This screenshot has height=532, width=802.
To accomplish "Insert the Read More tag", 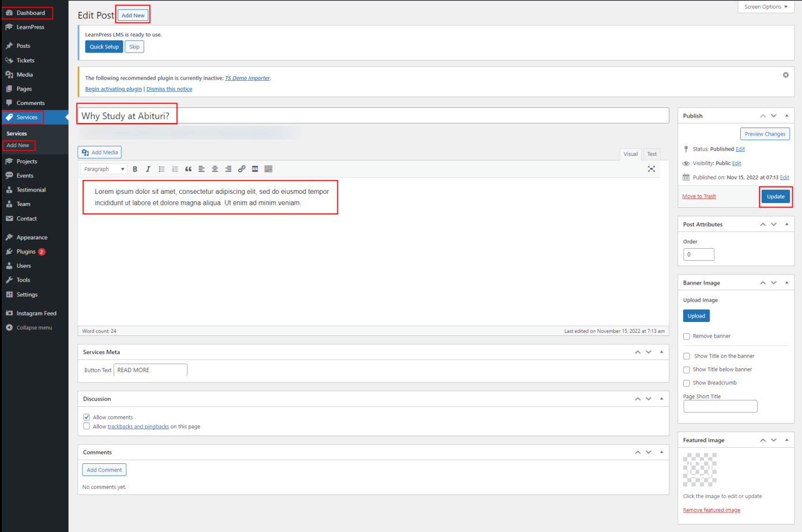I will 255,169.
